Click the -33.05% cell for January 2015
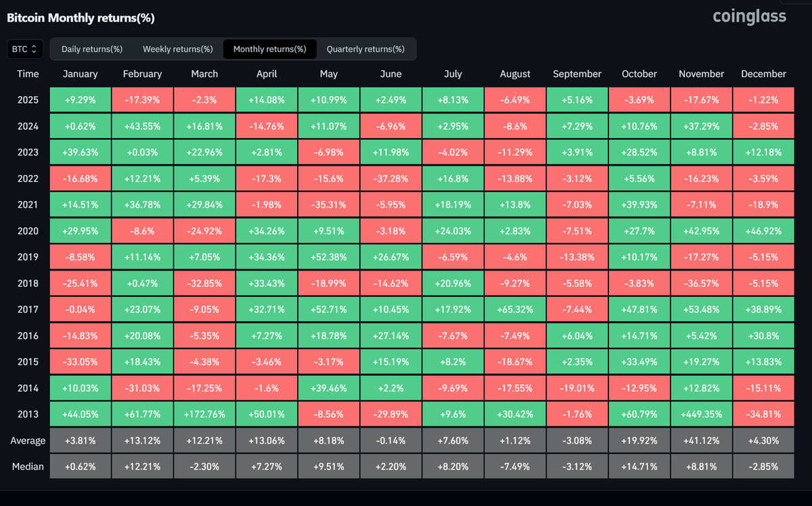812x506 pixels. [80, 362]
